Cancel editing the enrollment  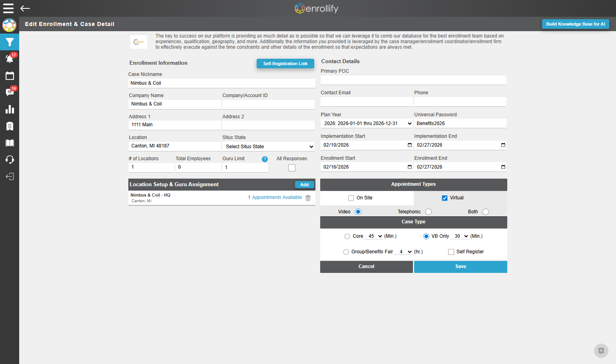(x=366, y=267)
